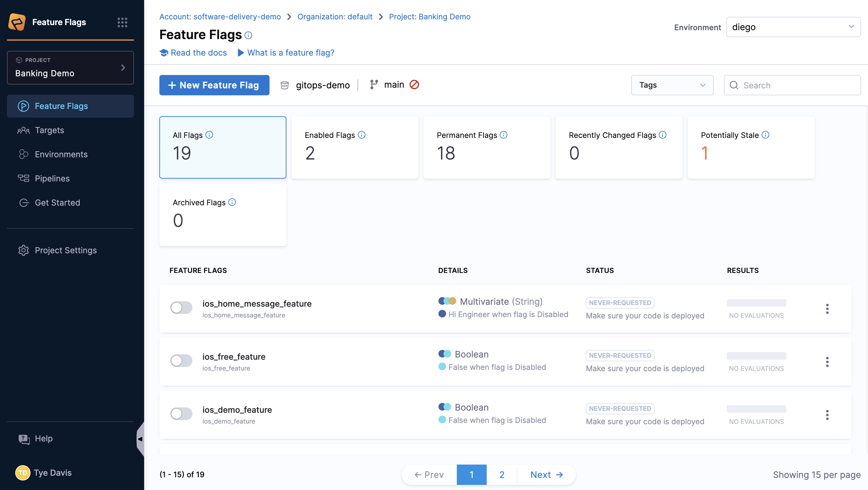Open Feature Flags in the sidebar
The height and width of the screenshot is (490, 868).
70,106
